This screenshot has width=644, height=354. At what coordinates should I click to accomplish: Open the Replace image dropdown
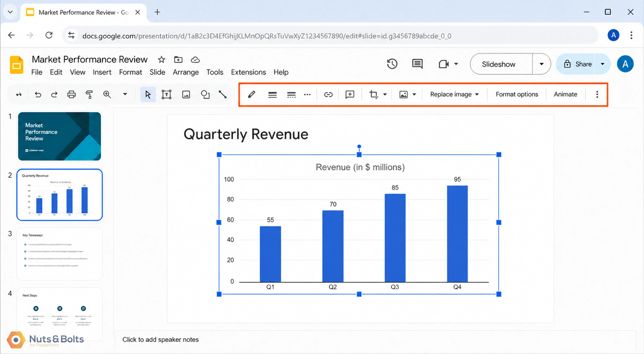point(454,94)
